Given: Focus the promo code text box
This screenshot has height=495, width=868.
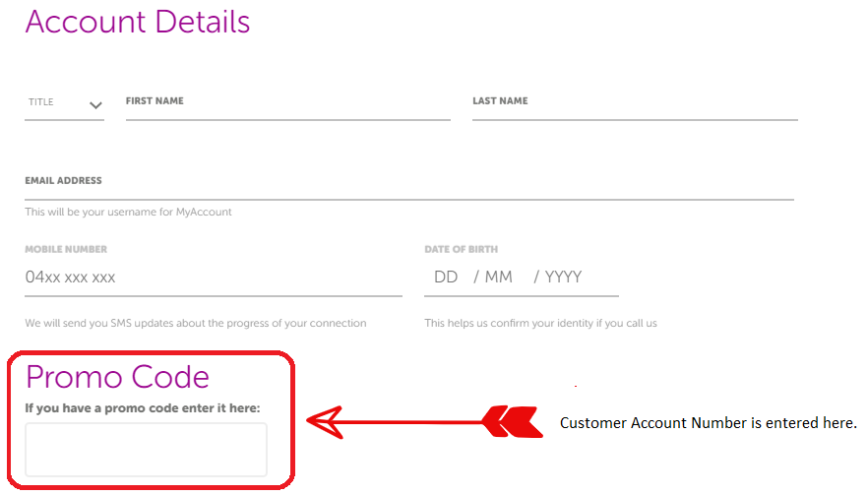Looking at the screenshot, I should click(146, 450).
